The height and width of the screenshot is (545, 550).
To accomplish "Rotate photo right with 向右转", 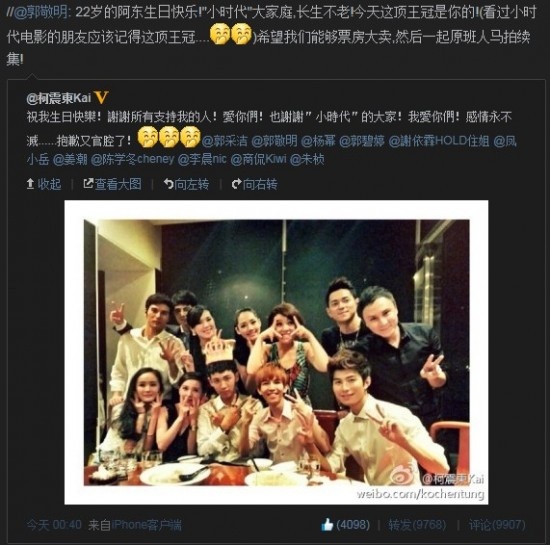I will pos(254,183).
